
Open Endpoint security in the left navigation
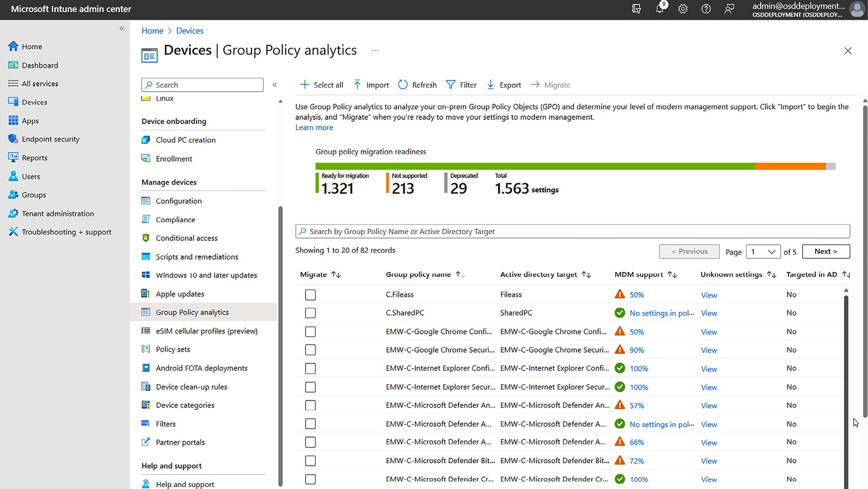[51, 139]
